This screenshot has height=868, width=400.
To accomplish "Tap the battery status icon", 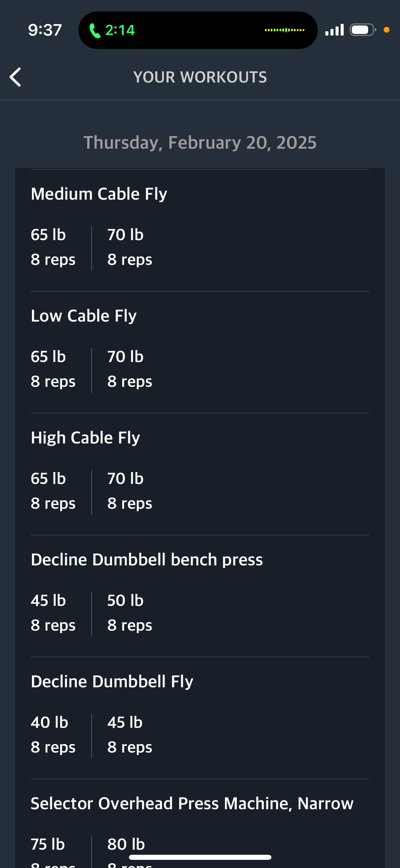I will pyautogui.click(x=363, y=30).
